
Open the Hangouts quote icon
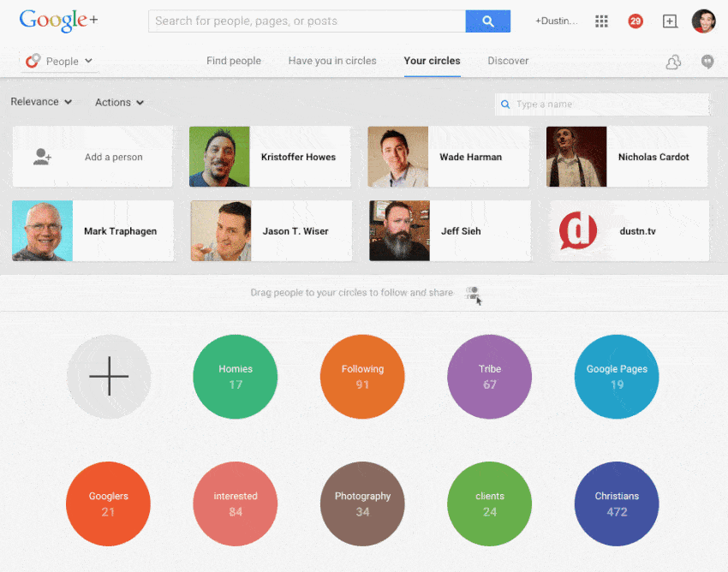tap(707, 62)
